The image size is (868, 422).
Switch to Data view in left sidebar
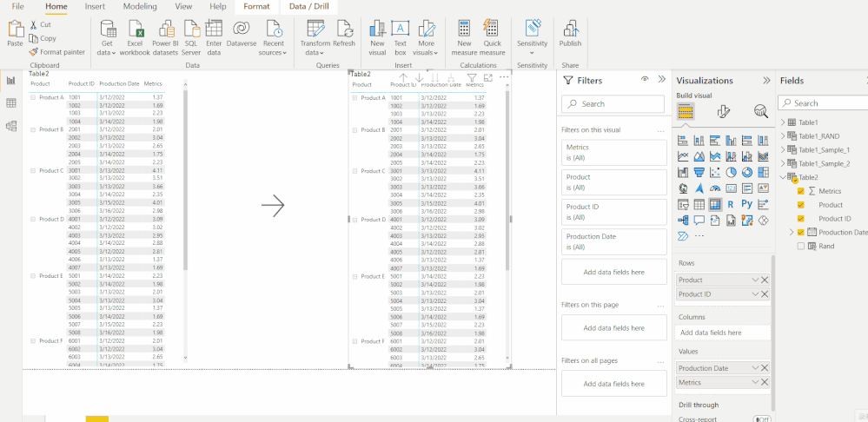(x=10, y=103)
